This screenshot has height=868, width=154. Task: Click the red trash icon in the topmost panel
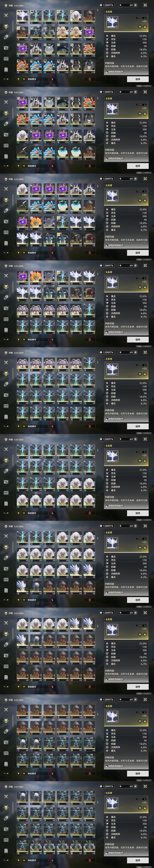[x=89, y=79]
